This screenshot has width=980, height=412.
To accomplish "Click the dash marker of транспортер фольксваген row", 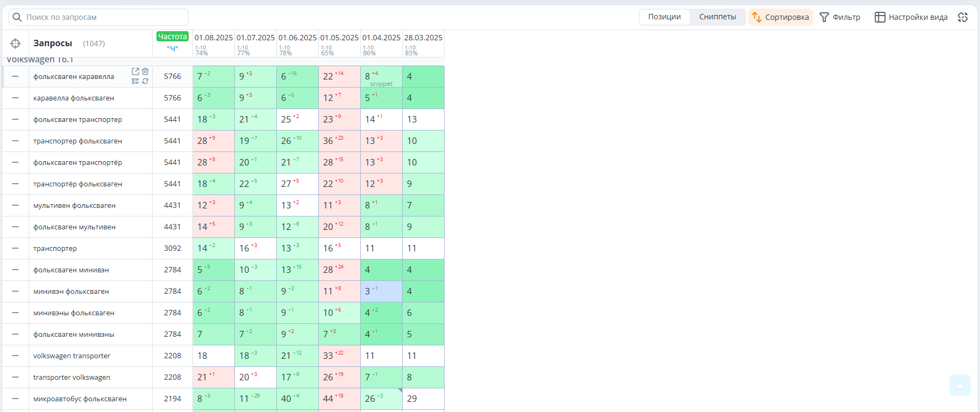I will [x=16, y=141].
